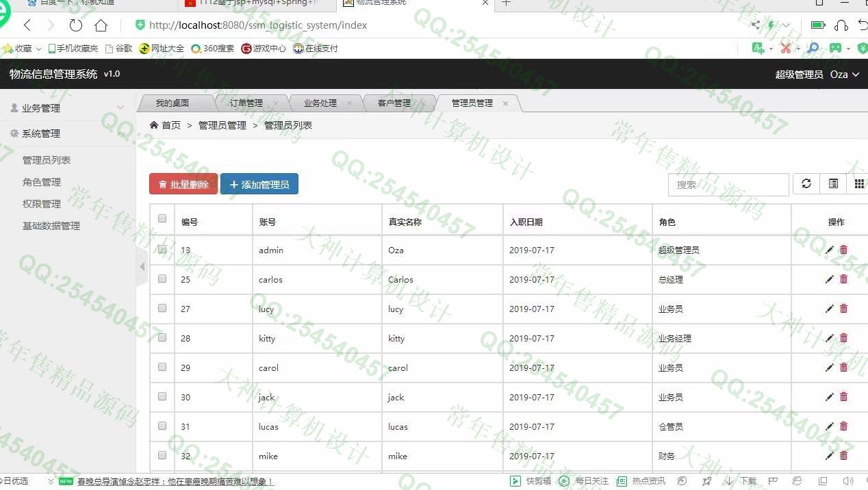This screenshot has height=490, width=868.
Task: Switch to the 订单管理 tab
Action: pyautogui.click(x=246, y=103)
